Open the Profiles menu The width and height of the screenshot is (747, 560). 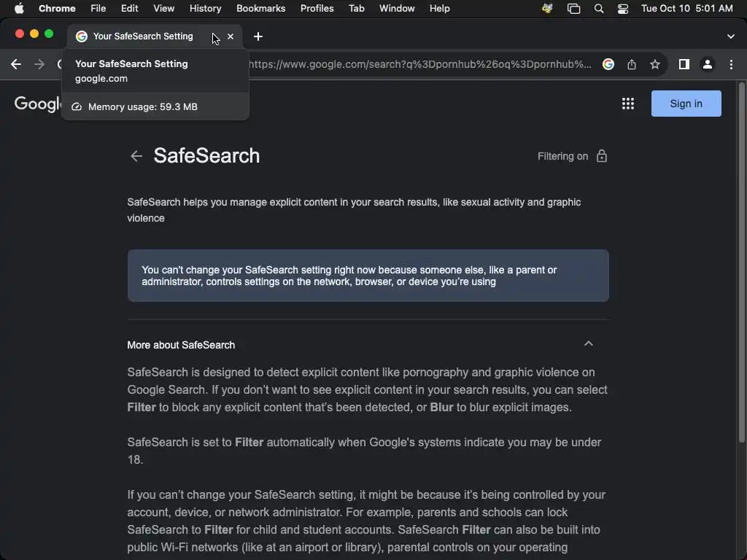(x=317, y=9)
